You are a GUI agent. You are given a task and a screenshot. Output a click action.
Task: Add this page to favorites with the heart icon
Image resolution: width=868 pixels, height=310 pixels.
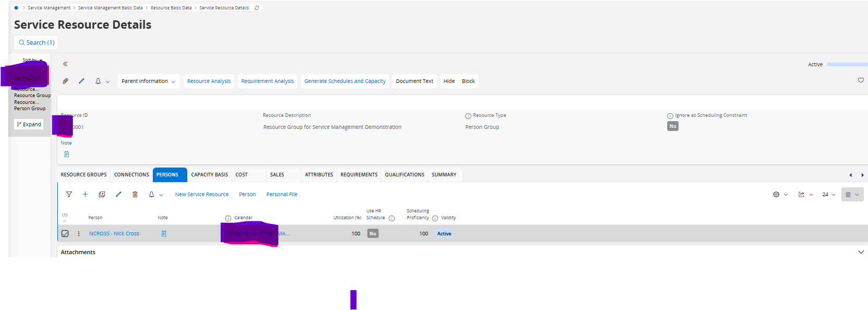coord(861,80)
